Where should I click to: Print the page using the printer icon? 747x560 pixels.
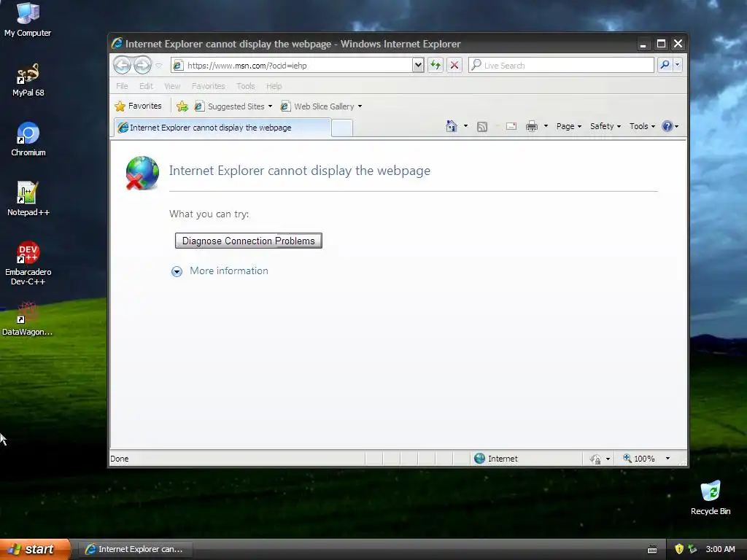point(532,126)
